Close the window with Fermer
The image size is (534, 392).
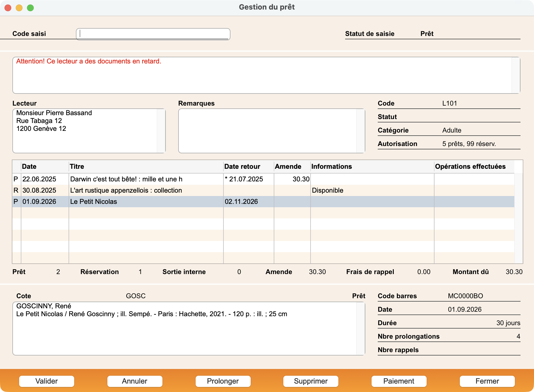point(487,381)
